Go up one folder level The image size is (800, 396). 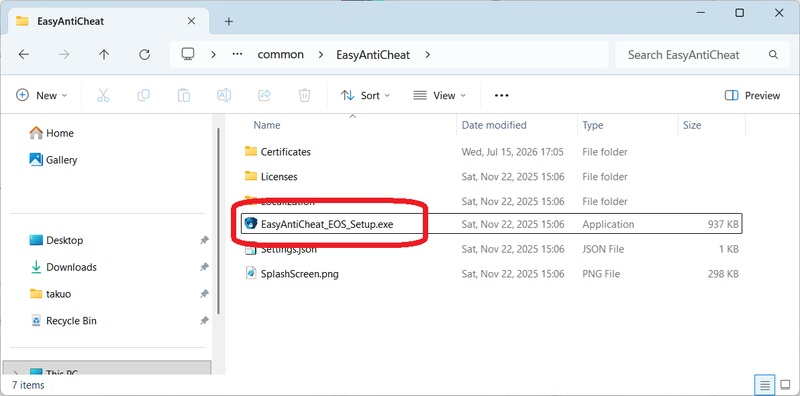coord(104,55)
